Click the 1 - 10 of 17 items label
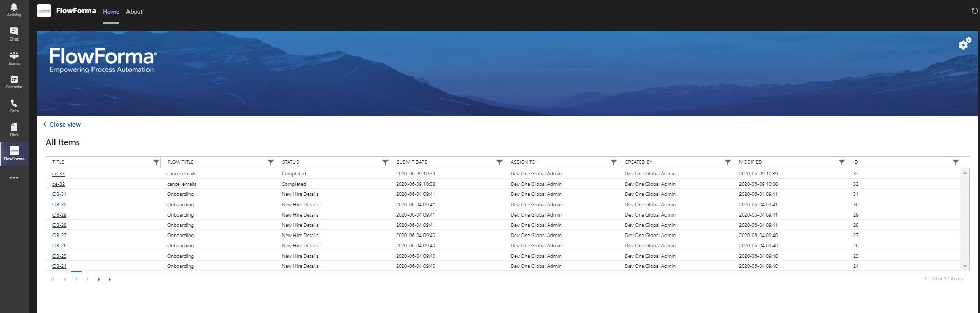This screenshot has height=313, width=980. [943, 279]
